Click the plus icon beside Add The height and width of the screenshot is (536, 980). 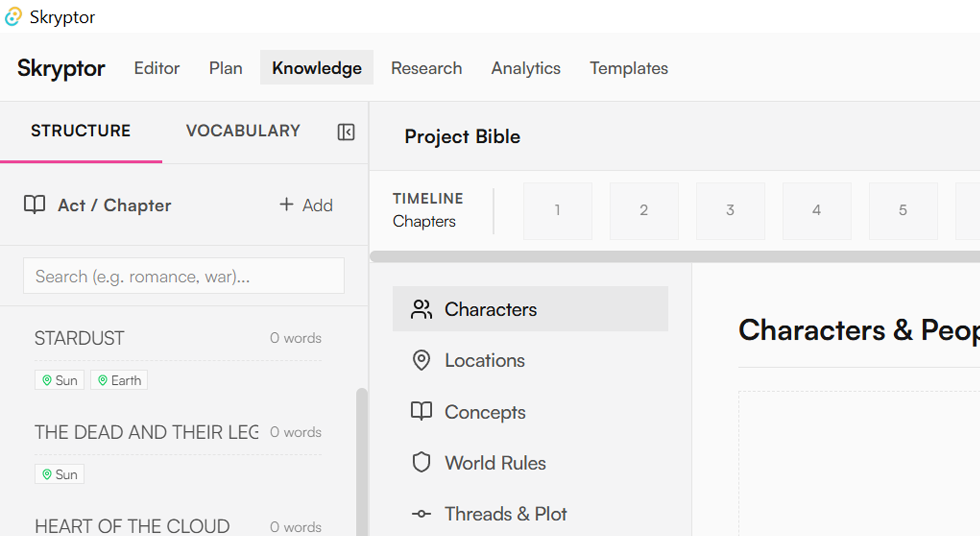coord(286,205)
